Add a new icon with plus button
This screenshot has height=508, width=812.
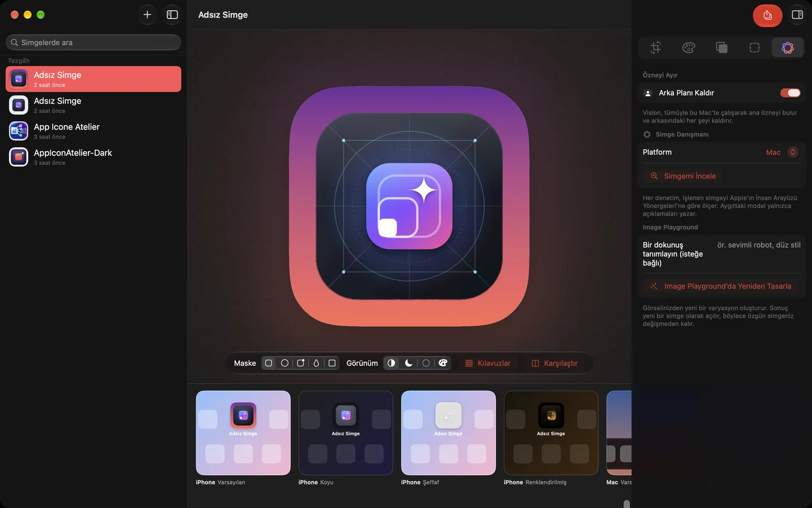coord(147,15)
